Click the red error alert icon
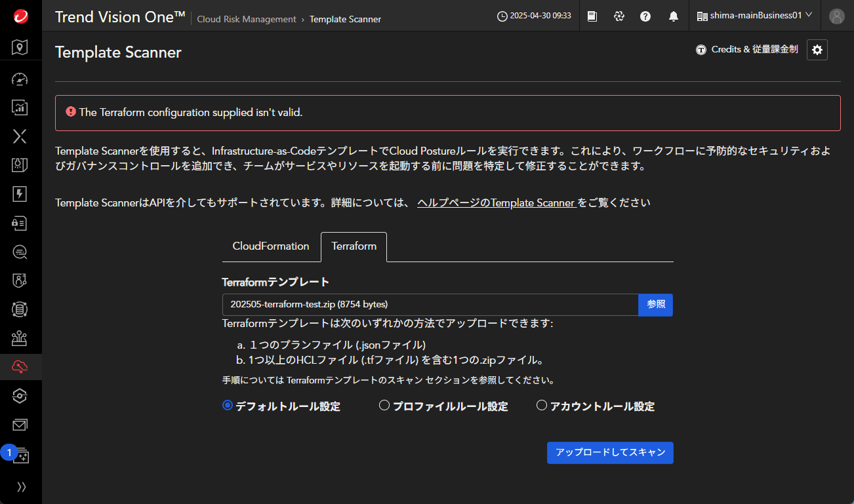854x504 pixels. [71, 112]
